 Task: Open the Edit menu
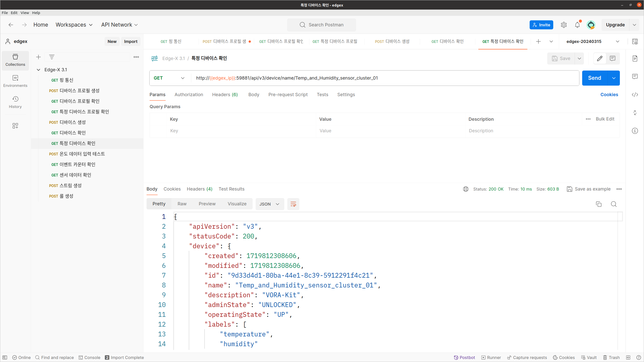pos(14,13)
